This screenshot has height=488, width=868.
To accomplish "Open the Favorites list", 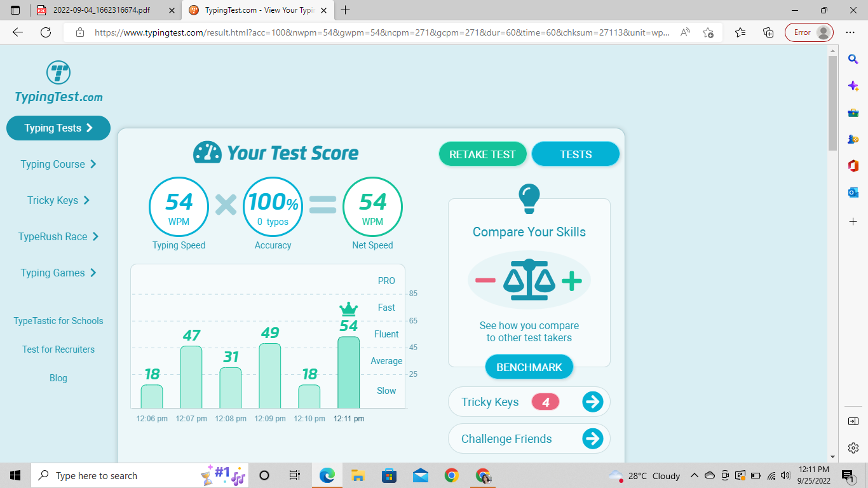I will tap(740, 32).
